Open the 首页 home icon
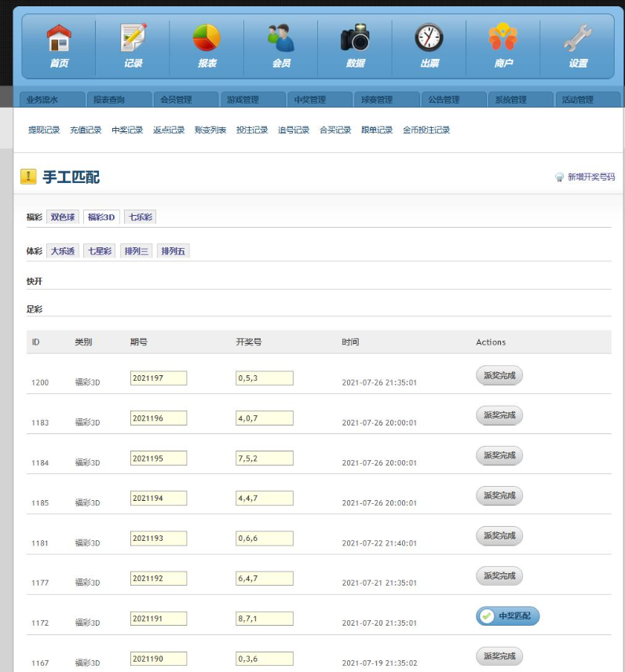Viewport: 625px width, 672px height. point(59,46)
